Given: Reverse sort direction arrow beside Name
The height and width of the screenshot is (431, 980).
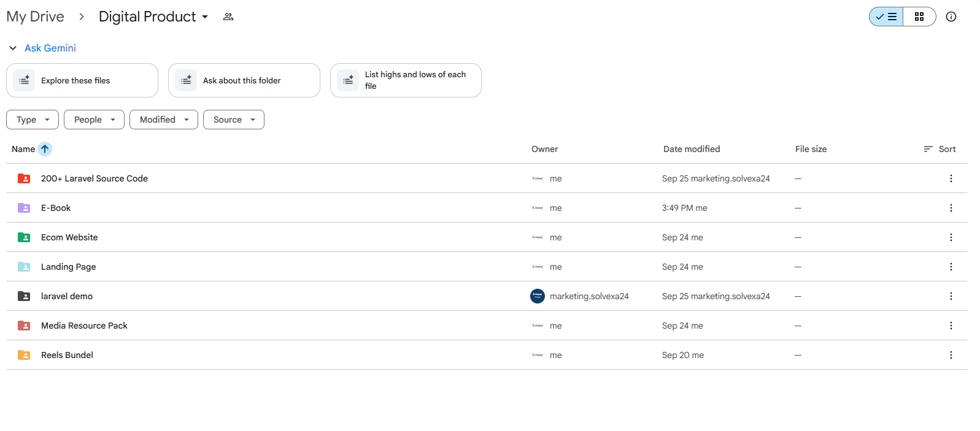Looking at the screenshot, I should (x=45, y=149).
